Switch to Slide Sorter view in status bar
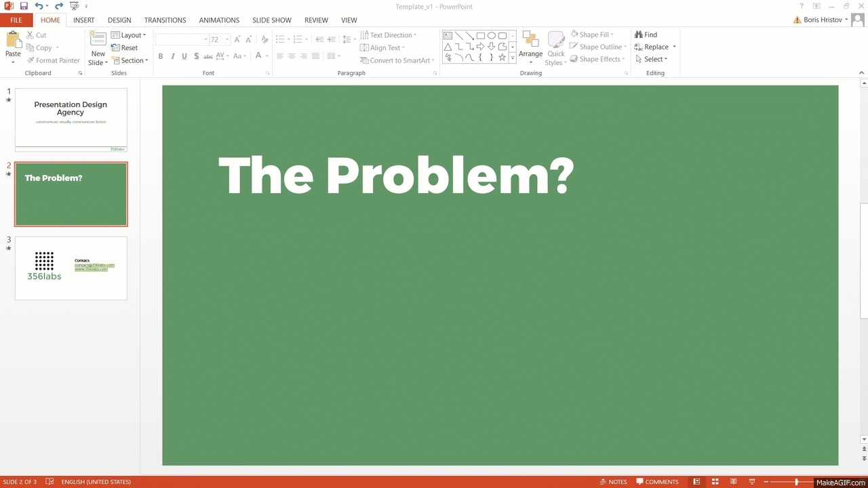Viewport: 868px width, 488px height. point(714,482)
